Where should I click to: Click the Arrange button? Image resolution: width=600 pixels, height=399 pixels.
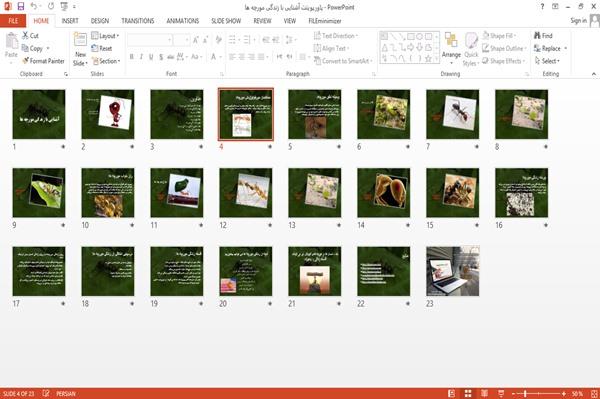(x=451, y=48)
